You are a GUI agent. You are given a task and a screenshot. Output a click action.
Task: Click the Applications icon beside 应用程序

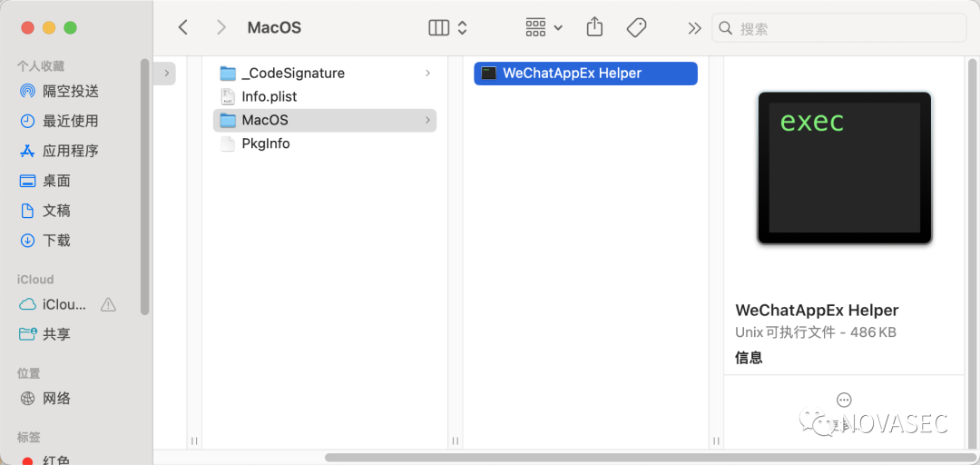pos(27,151)
